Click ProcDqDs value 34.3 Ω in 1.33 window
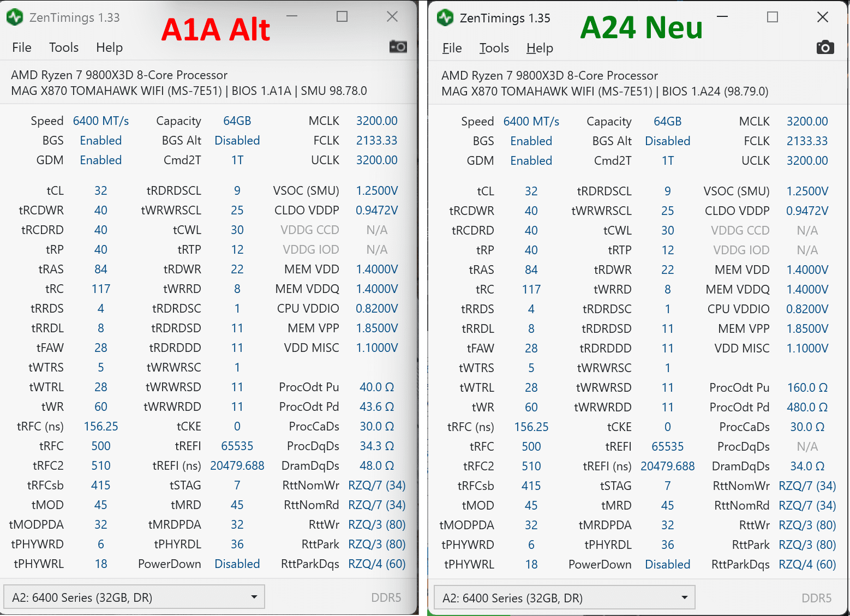 click(x=376, y=446)
